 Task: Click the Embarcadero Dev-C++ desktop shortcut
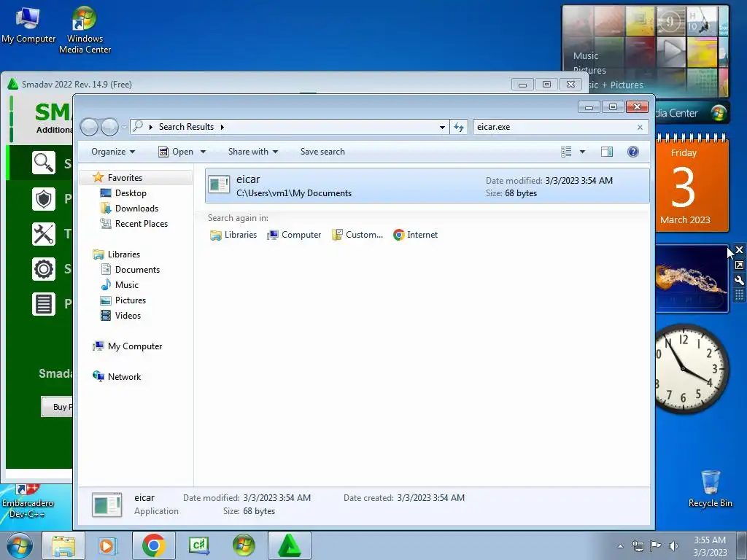pos(27,502)
